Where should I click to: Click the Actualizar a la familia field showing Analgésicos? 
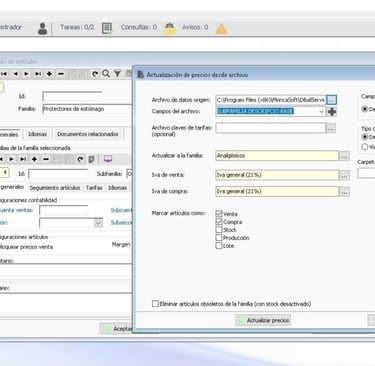coord(277,156)
